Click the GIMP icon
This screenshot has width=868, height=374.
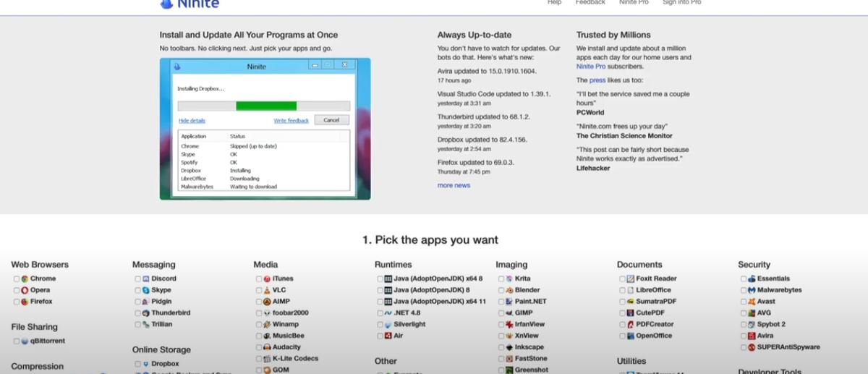point(509,313)
